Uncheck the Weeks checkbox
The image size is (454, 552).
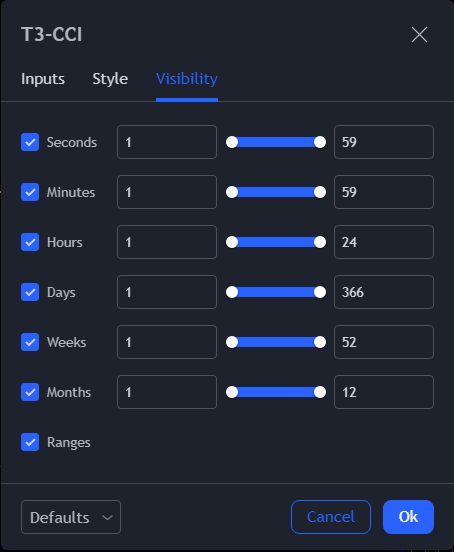click(30, 342)
